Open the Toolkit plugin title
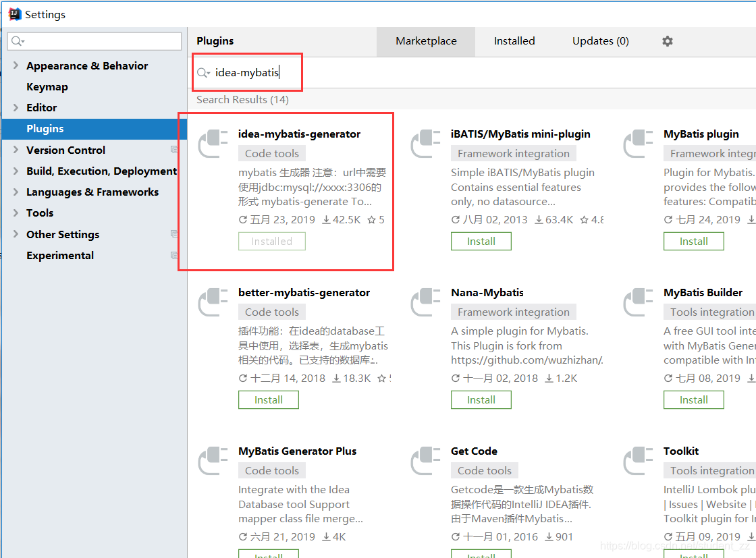The image size is (756, 558). 681,451
